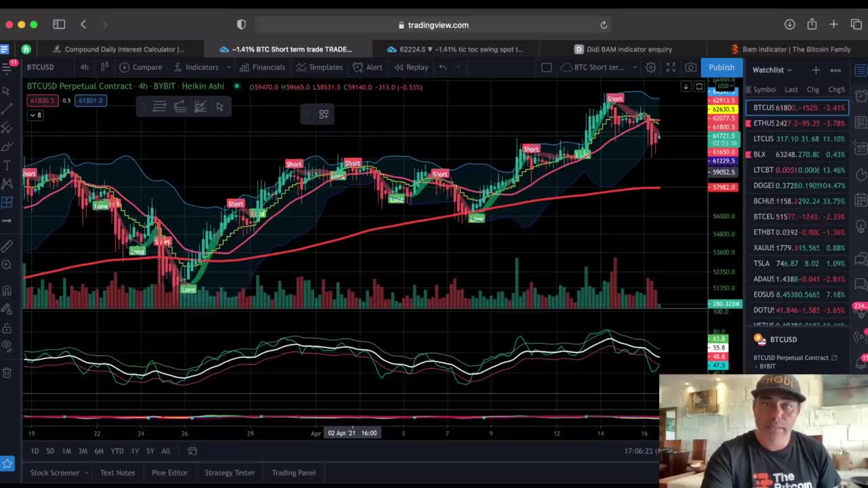Take a chart snapshot with camera icon
Viewport: 868px width, 488px height.
691,67
